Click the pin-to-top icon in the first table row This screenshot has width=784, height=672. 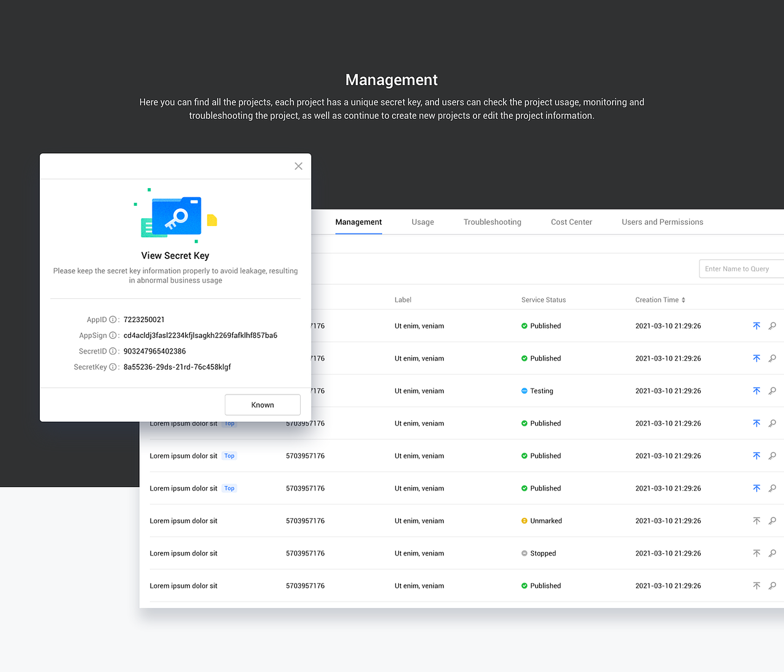[756, 326]
